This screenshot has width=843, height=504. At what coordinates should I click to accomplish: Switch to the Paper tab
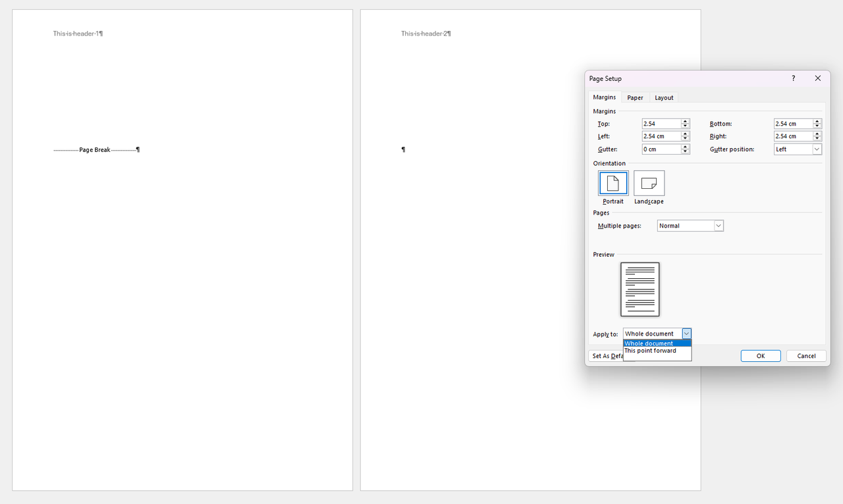click(635, 98)
